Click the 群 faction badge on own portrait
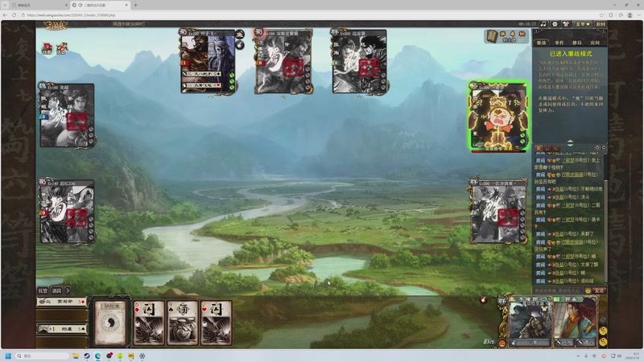Screen dimensions: 644x362 tap(502, 301)
